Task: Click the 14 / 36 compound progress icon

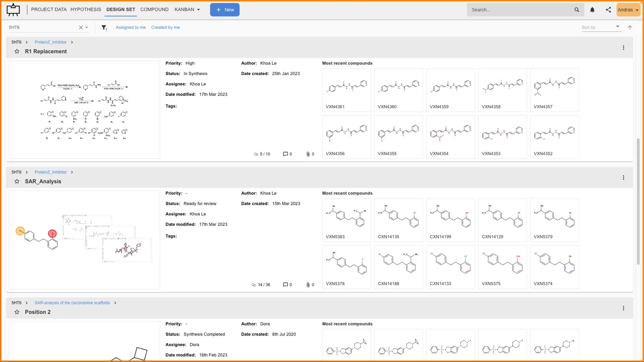Action: coord(254,285)
